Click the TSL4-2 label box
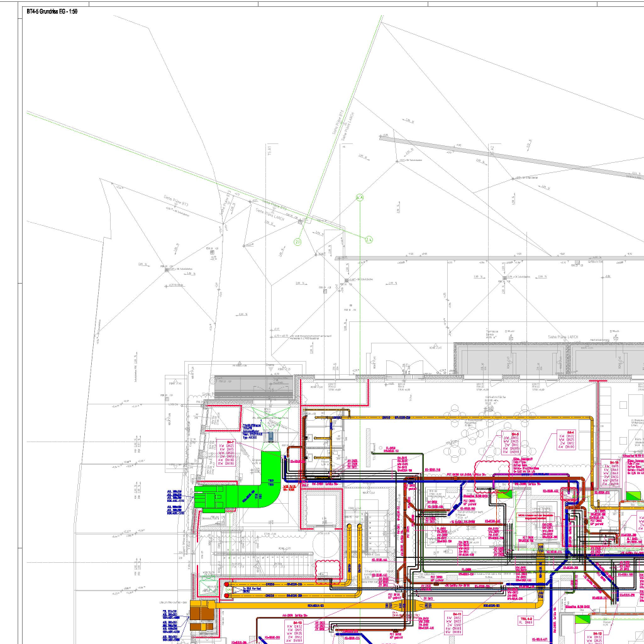This screenshot has width=644, height=644. pos(526,623)
